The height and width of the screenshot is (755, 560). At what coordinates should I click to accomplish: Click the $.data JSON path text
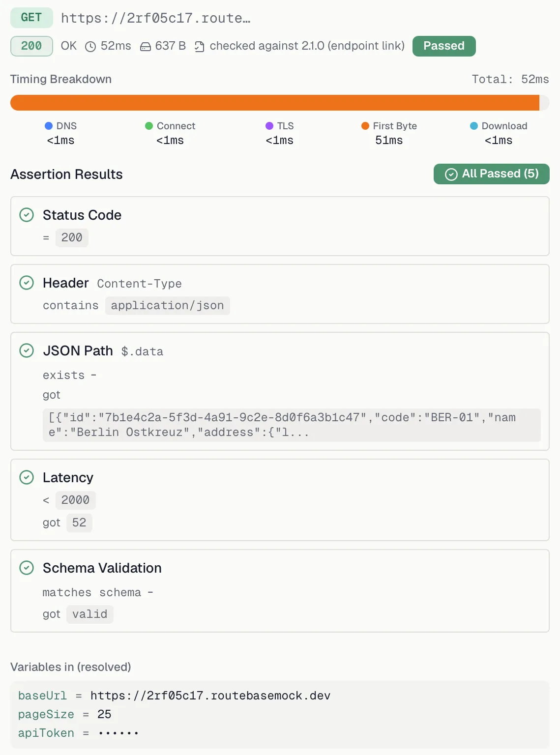pyautogui.click(x=142, y=351)
